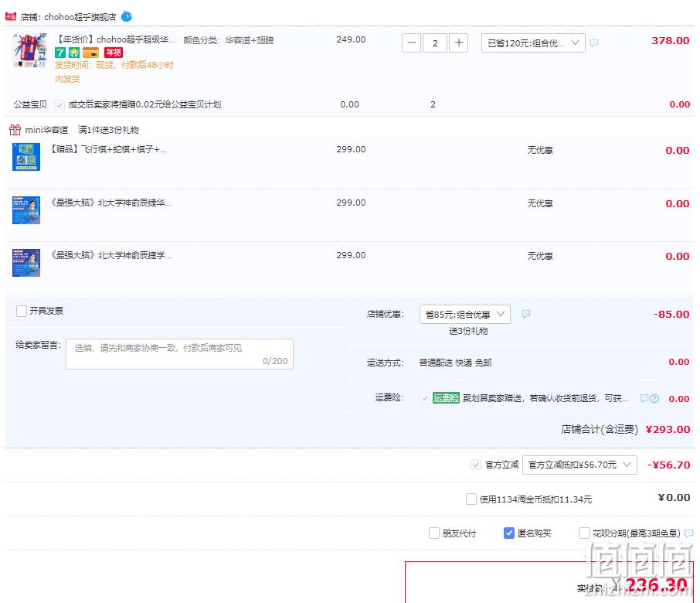This screenshot has height=603, width=700.
Task: Open 《最强大脑》北大学神俞辰捷学 item link
Action: (110, 255)
